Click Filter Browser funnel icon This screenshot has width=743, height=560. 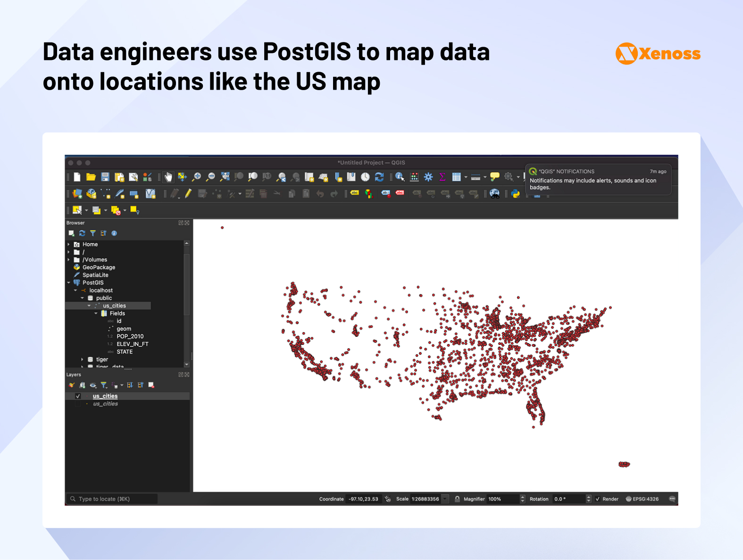(92, 233)
